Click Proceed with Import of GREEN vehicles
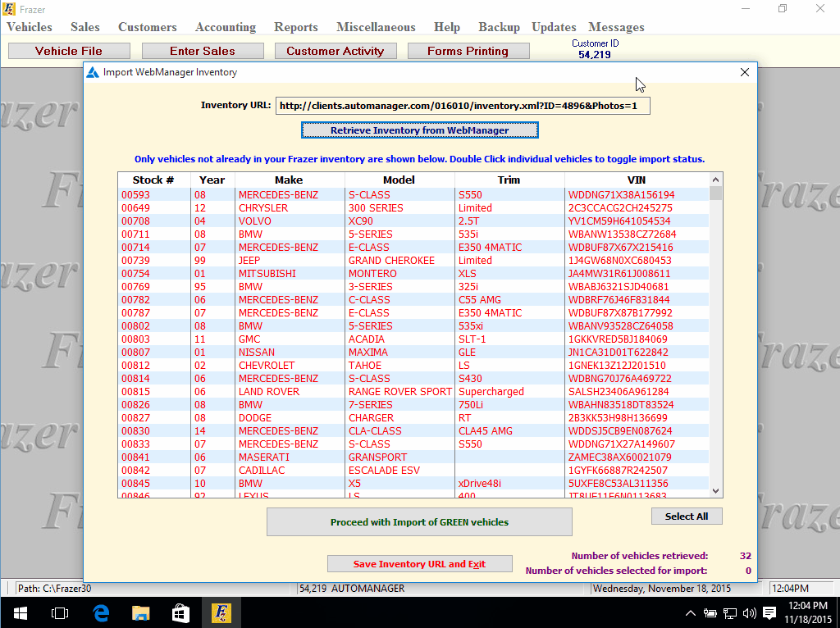This screenshot has height=628, width=840. click(419, 522)
